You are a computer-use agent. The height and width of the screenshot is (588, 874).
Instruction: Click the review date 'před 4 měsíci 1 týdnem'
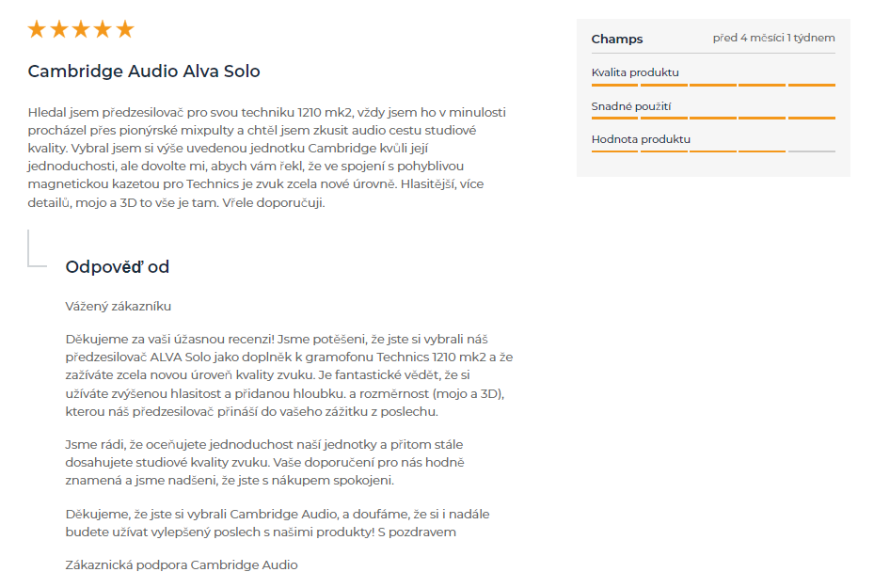(773, 39)
